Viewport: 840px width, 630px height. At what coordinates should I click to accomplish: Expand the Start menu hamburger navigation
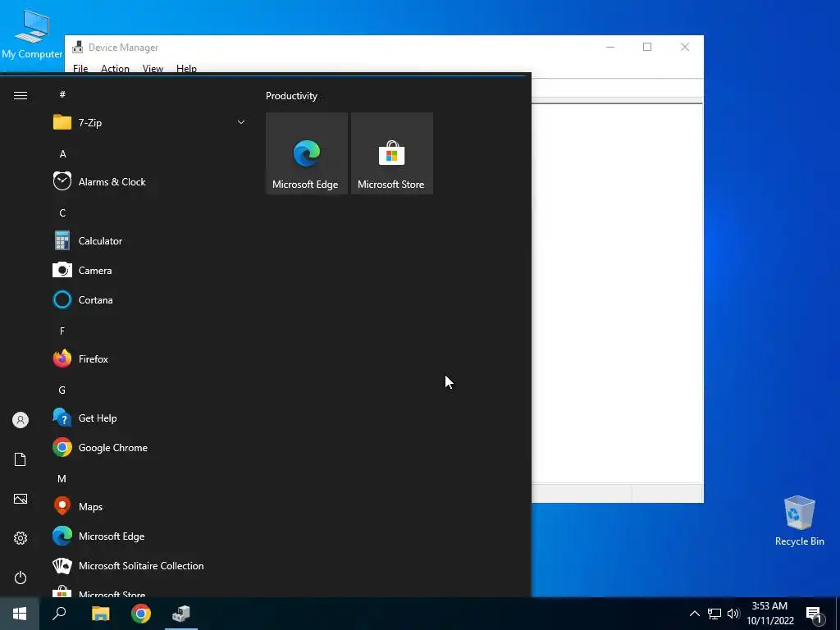click(x=21, y=95)
